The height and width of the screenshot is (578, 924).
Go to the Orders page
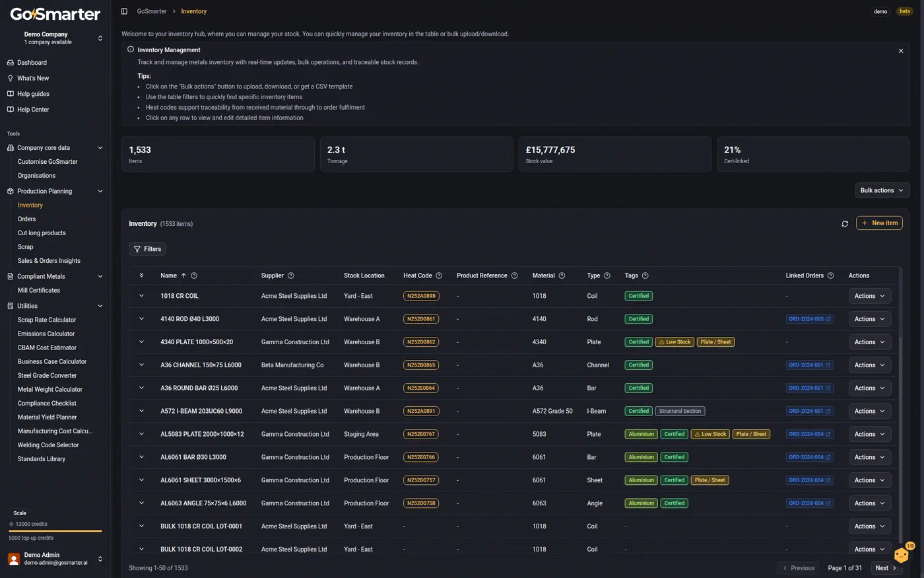coord(27,219)
